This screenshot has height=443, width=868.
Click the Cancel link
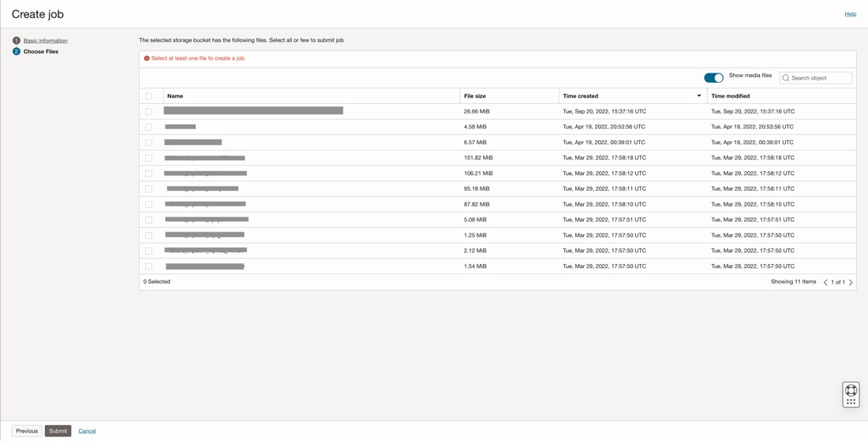[x=87, y=431]
